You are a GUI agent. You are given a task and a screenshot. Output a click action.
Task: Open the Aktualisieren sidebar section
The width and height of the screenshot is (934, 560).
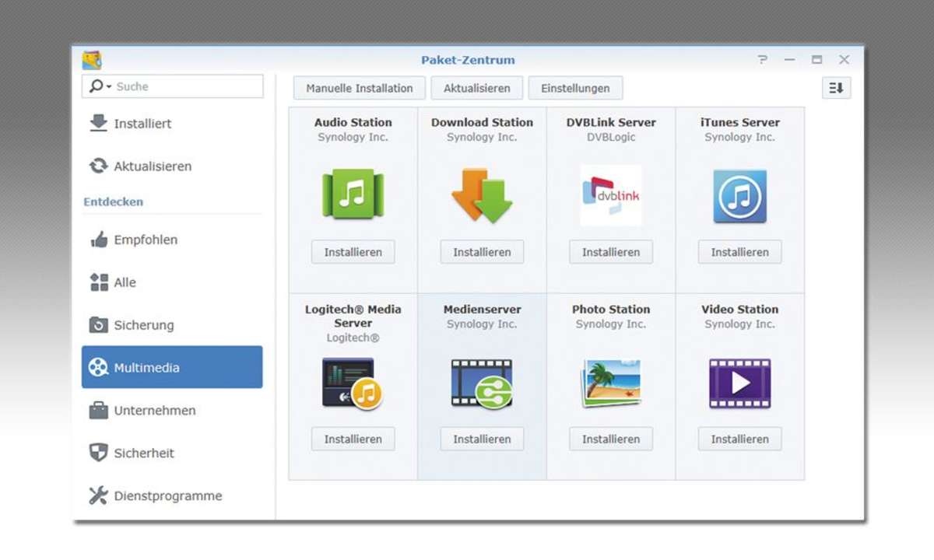[x=172, y=166]
